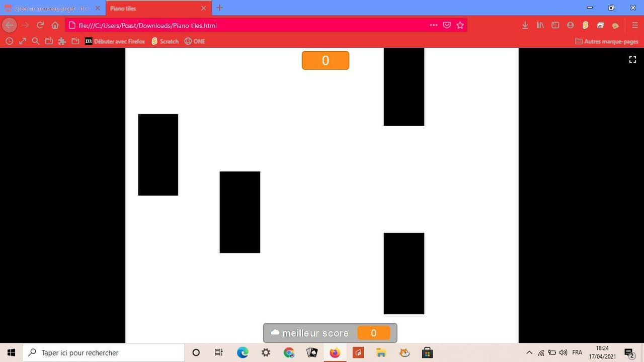Switch to Créer un nouveau projet tab
This screenshot has height=362, width=644.
(52, 8)
